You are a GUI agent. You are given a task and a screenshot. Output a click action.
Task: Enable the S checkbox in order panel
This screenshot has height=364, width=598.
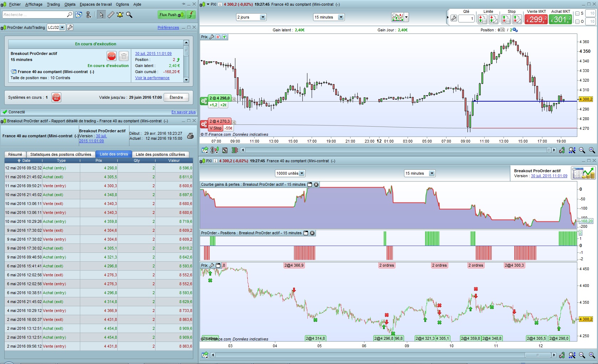pyautogui.click(x=577, y=14)
